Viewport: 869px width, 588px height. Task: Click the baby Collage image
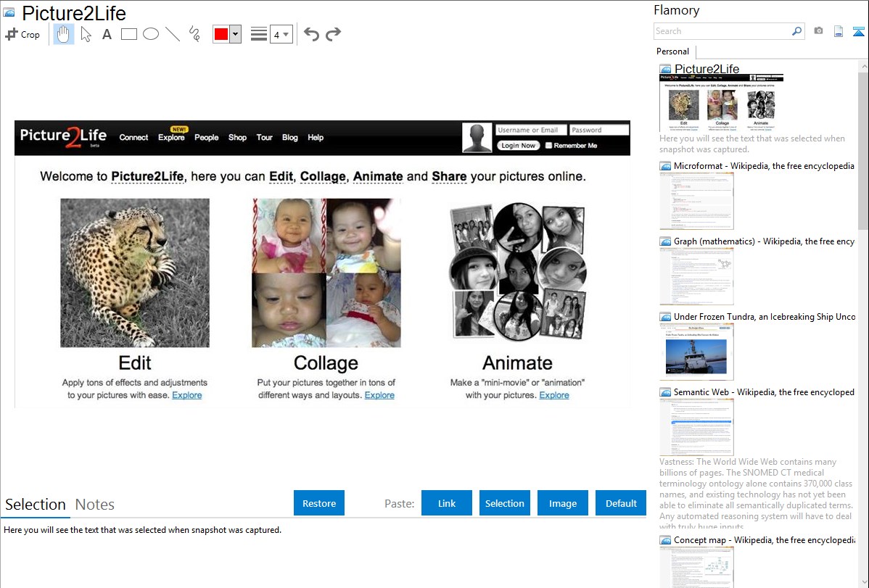point(326,273)
